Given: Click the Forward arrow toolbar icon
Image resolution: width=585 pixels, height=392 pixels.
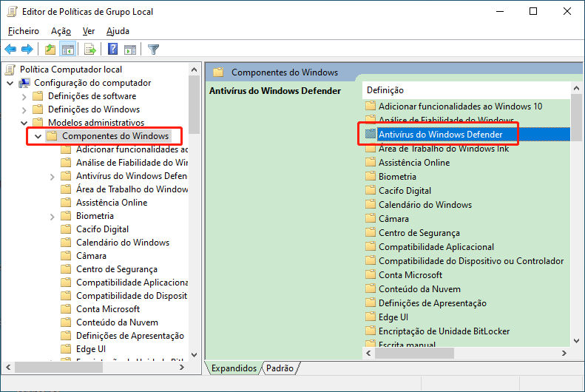Looking at the screenshot, I should coord(27,49).
